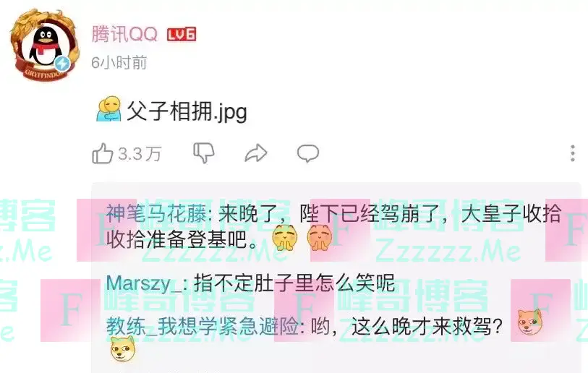This screenshot has width=588, height=373.
Task: Tap the yellow praying cat emoji
Action: coord(285,238)
